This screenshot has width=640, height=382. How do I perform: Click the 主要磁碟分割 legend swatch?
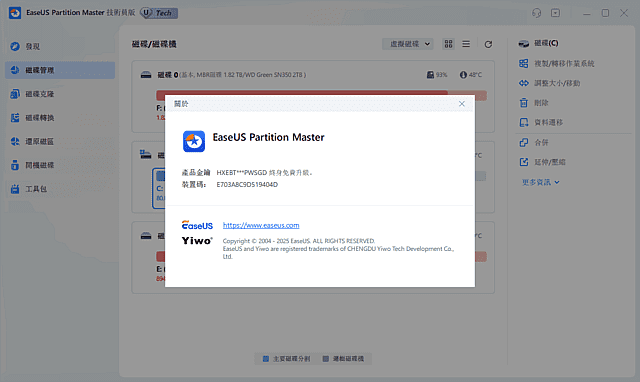click(266, 359)
